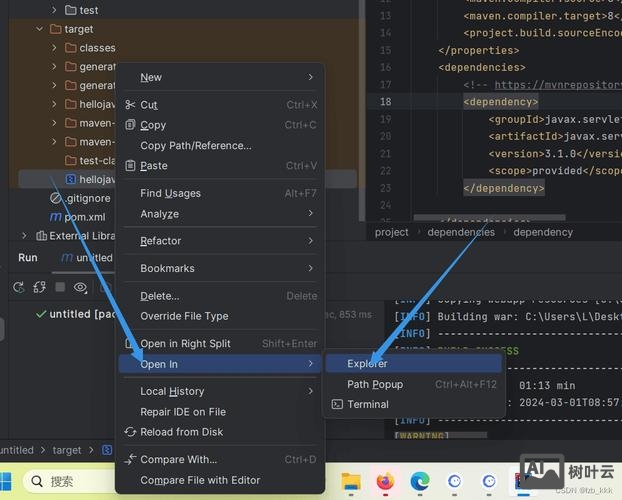Click the Terminal icon in the submenu
Screen dimensions: 622x500
pyautogui.click(x=336, y=405)
